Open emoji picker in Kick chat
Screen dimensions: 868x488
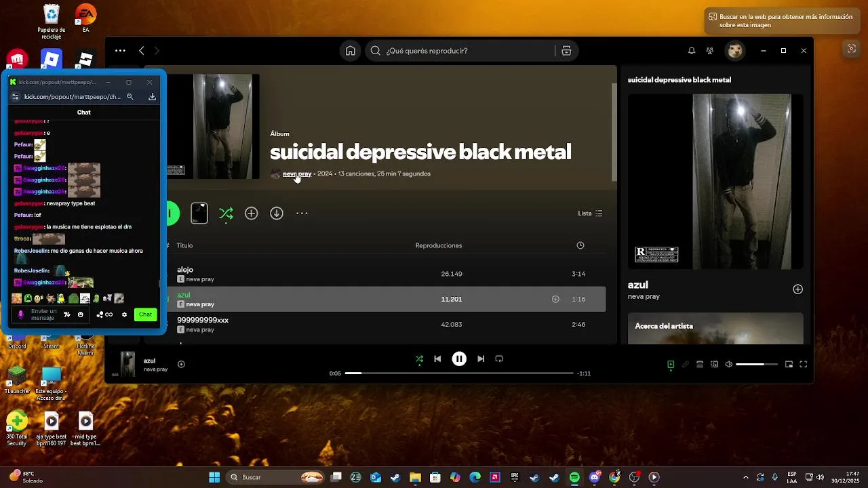81,314
